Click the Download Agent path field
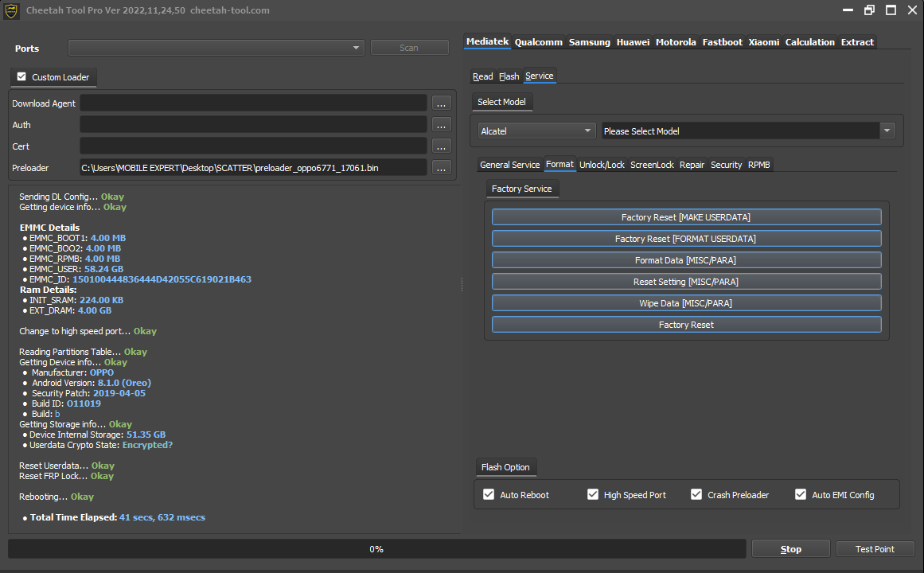 coord(253,103)
